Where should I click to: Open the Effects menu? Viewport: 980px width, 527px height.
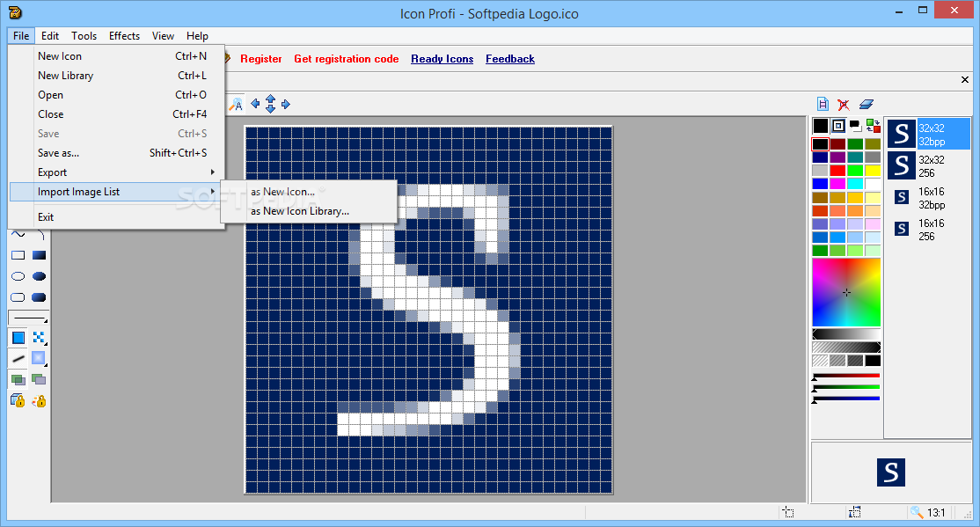pos(124,36)
